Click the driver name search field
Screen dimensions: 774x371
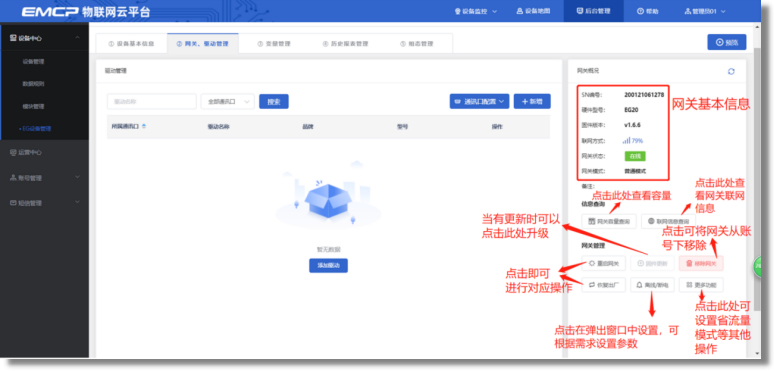(152, 102)
